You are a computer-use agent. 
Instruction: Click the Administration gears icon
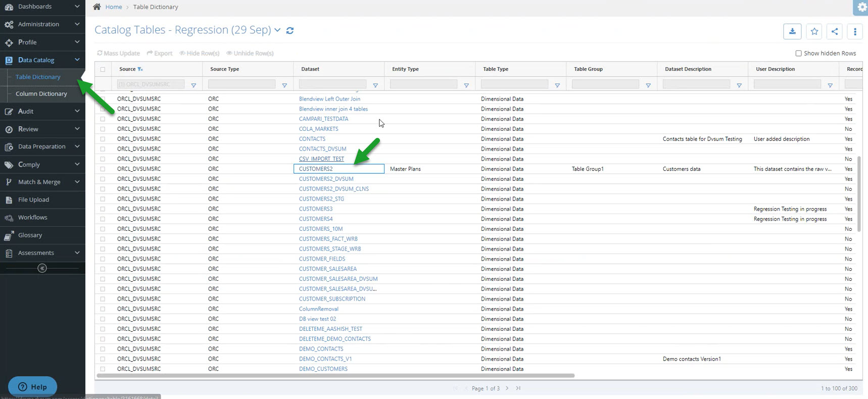9,24
